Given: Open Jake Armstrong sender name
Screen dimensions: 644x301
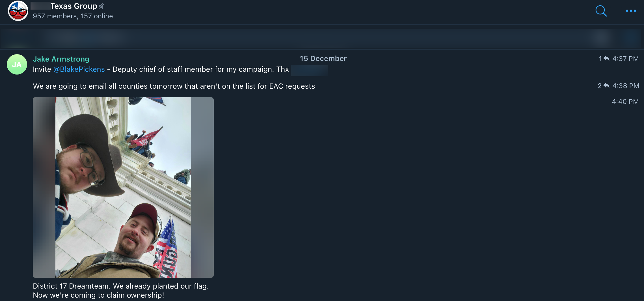Looking at the screenshot, I should [61, 59].
